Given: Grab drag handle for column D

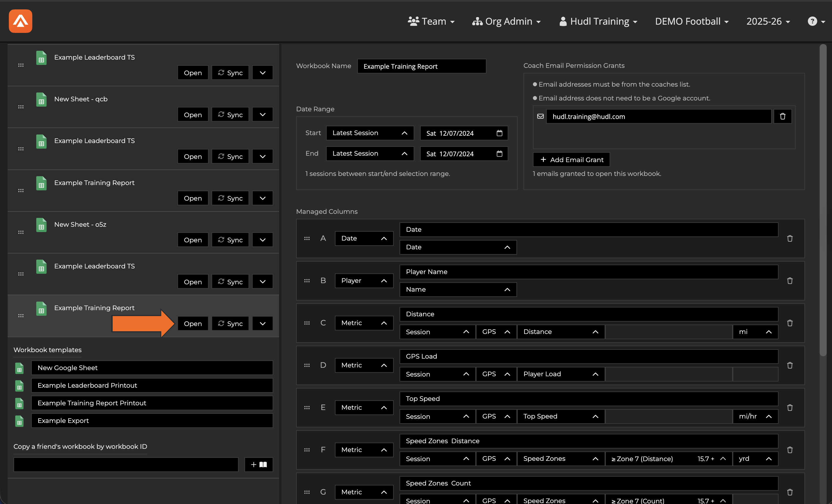Looking at the screenshot, I should tap(307, 365).
